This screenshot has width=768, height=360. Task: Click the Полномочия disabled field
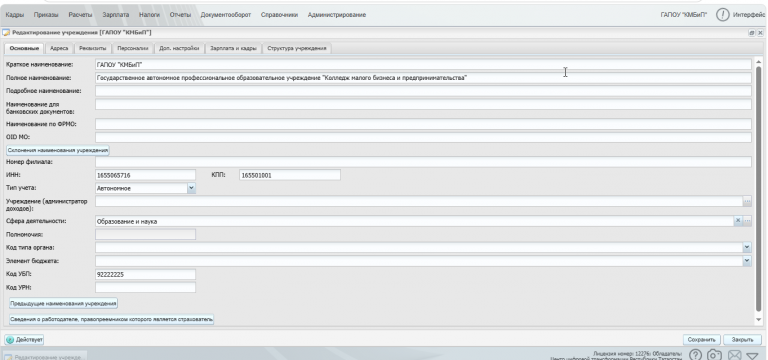[145, 235]
